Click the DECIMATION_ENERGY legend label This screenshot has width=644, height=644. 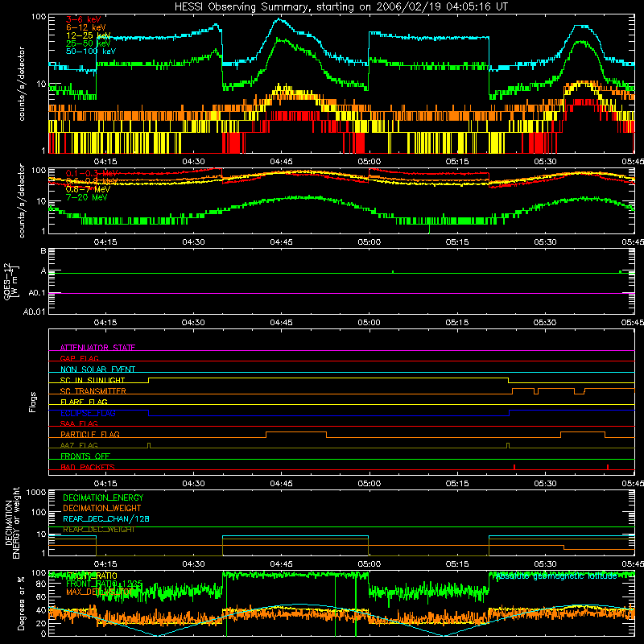(x=103, y=497)
